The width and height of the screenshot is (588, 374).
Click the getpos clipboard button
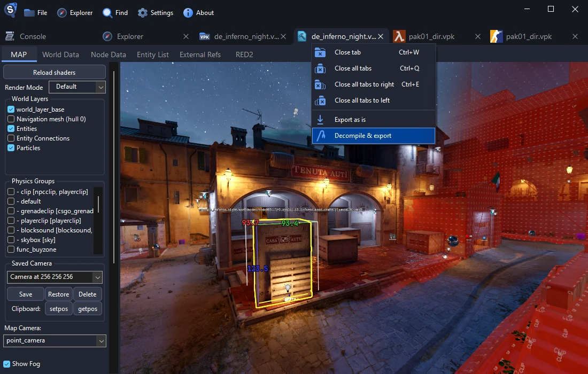(87, 308)
